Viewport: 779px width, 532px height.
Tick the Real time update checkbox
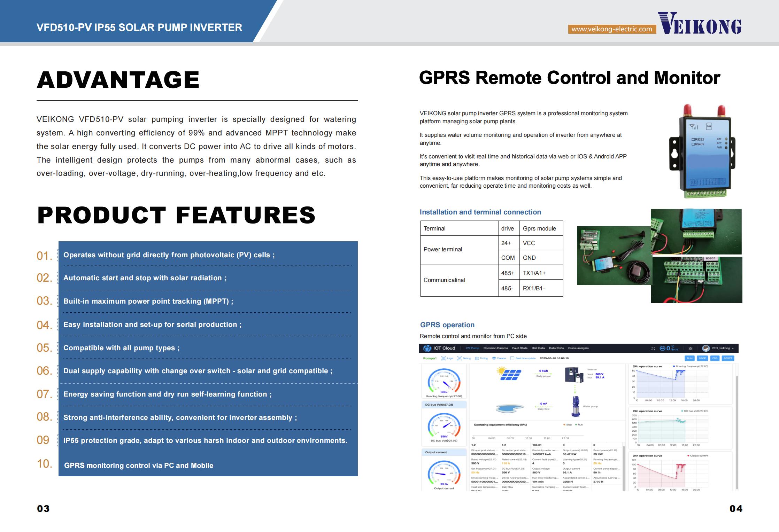[x=512, y=358]
